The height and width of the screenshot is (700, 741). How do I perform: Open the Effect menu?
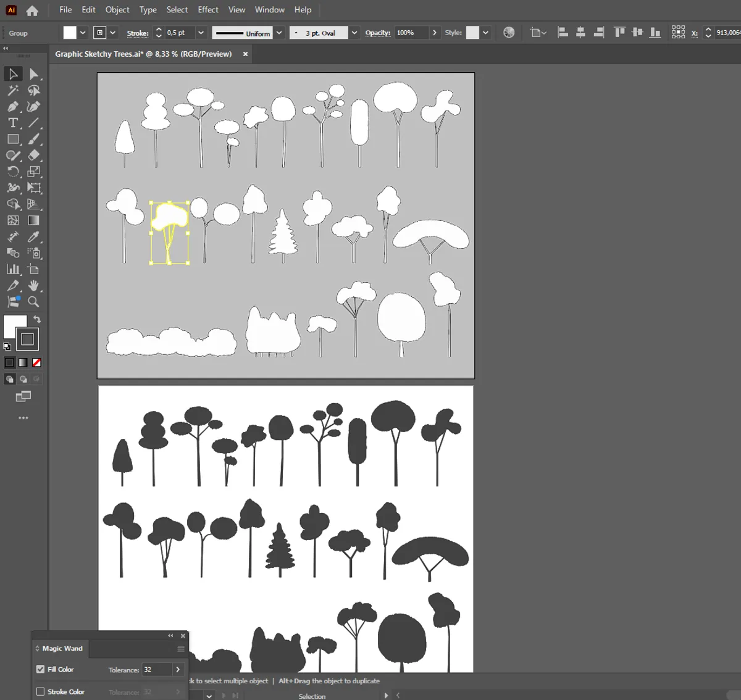[208, 10]
